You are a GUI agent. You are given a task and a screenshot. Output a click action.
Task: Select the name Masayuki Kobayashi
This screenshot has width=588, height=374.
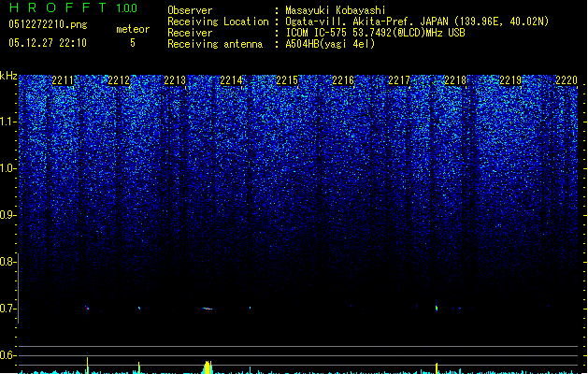[336, 10]
